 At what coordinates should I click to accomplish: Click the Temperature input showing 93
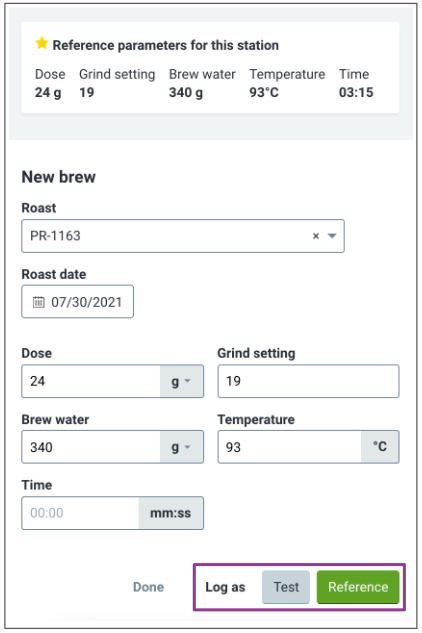coord(290,447)
